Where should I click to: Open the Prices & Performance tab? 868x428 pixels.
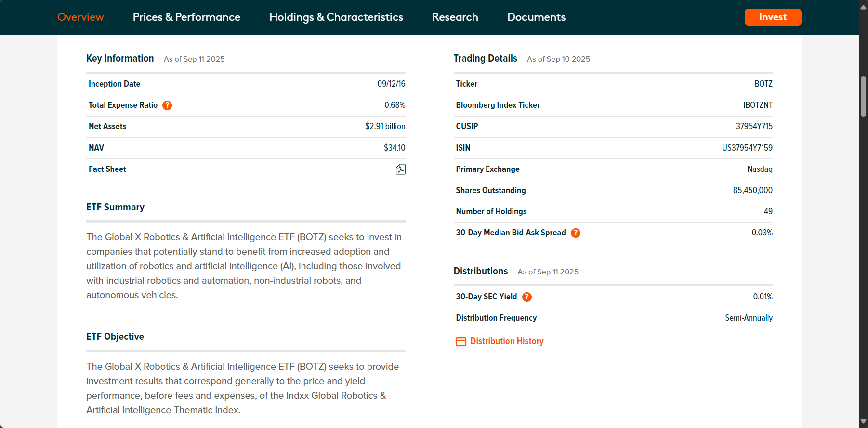[x=186, y=17]
